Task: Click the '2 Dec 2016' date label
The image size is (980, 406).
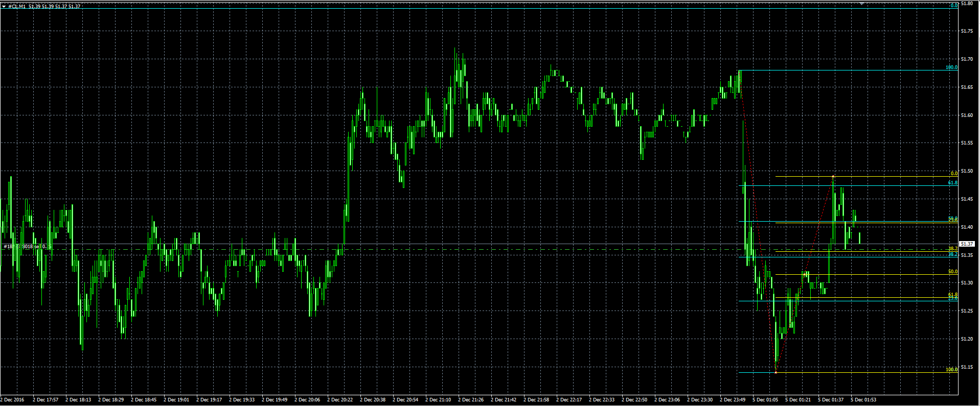Action: tap(12, 400)
